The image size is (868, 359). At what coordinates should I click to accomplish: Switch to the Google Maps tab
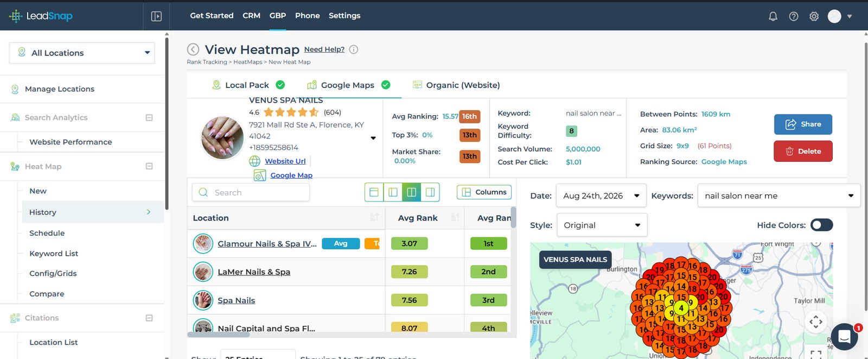pos(348,85)
